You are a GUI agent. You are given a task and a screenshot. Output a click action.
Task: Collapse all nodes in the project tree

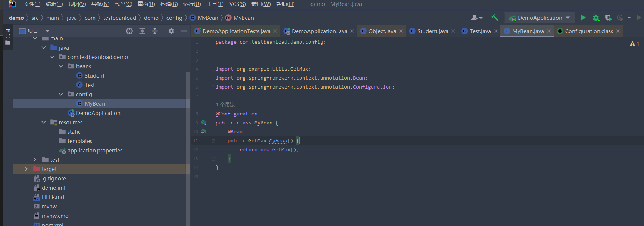pyautogui.click(x=155, y=31)
